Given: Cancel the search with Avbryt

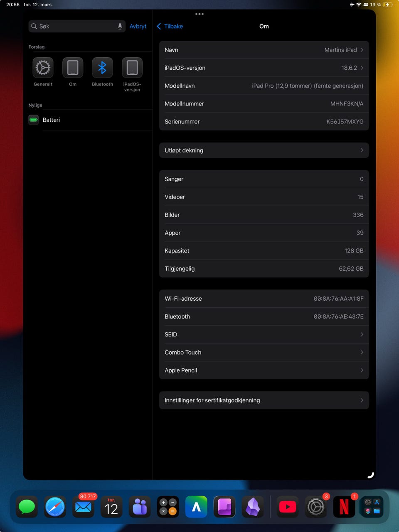Looking at the screenshot, I should [x=138, y=26].
